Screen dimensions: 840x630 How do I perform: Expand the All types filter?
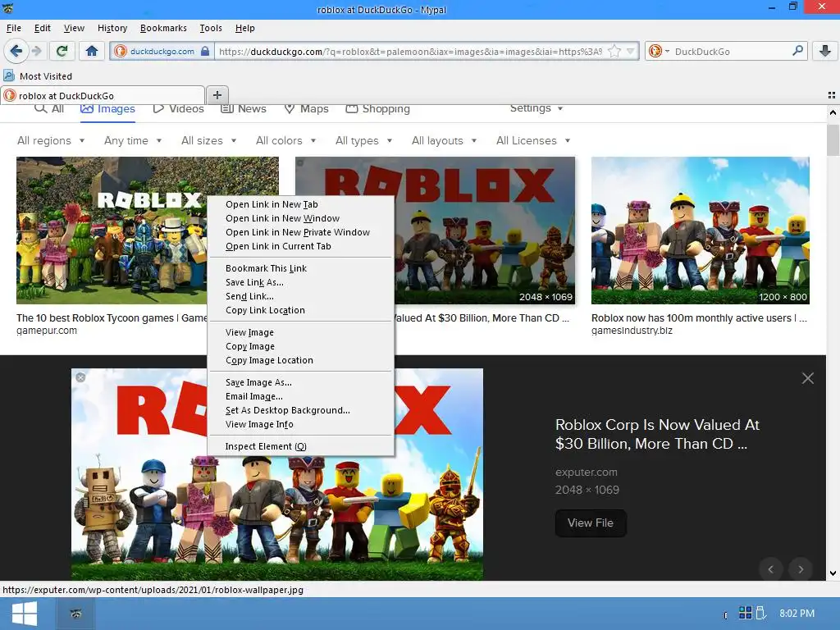coord(363,140)
